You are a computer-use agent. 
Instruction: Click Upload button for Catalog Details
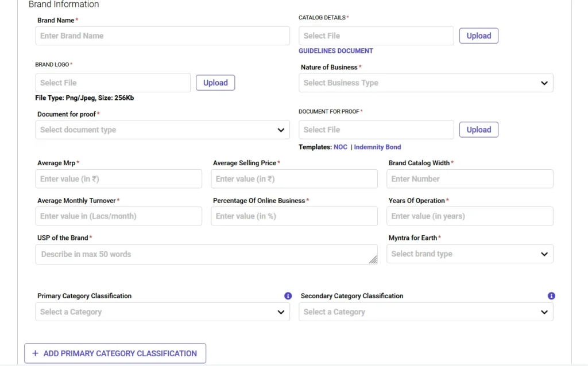pyautogui.click(x=478, y=36)
